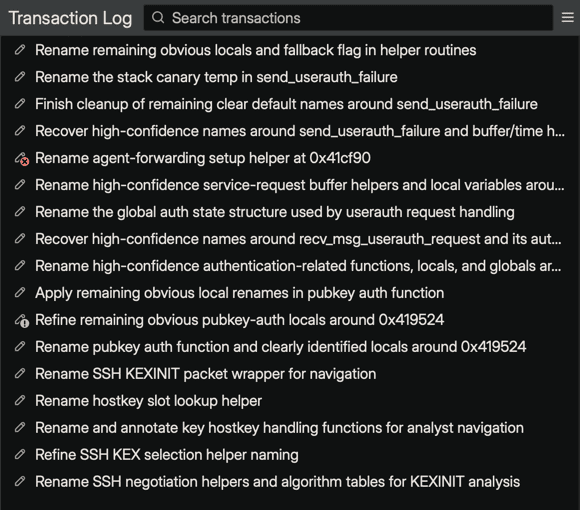580x510 pixels.
Task: Click pencil icon beside 'Rename SSH KEXINIT packet wrapper'
Action: pos(20,374)
